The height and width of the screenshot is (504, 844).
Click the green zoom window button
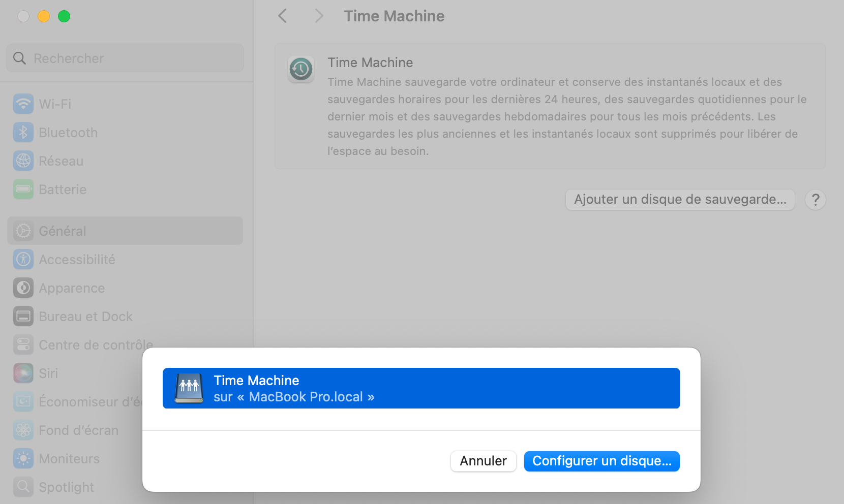pyautogui.click(x=64, y=16)
